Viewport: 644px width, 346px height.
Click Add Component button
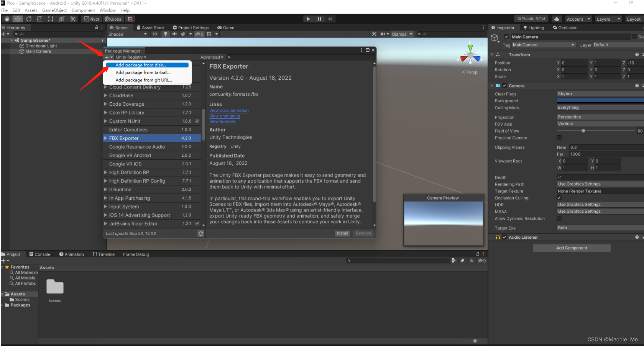572,248
